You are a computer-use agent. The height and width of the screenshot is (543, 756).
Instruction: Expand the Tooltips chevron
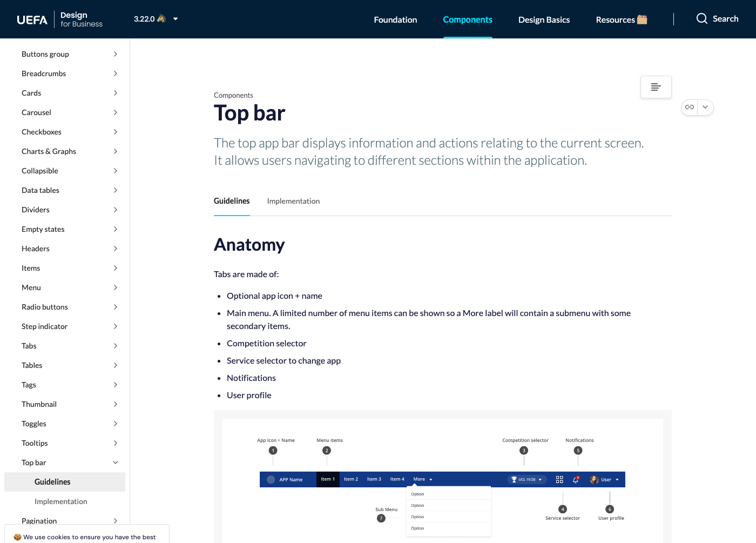(x=116, y=443)
